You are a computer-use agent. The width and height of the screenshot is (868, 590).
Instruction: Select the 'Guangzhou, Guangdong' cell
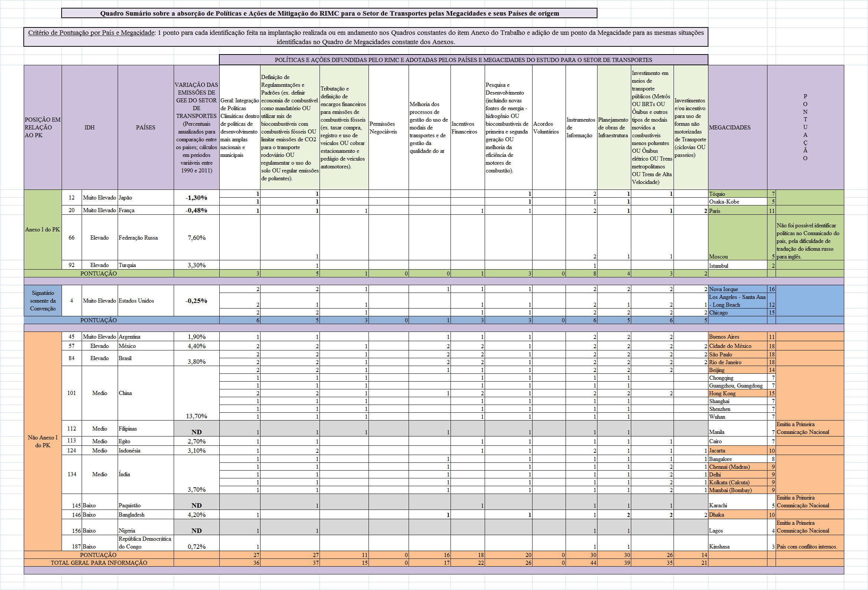click(738, 386)
